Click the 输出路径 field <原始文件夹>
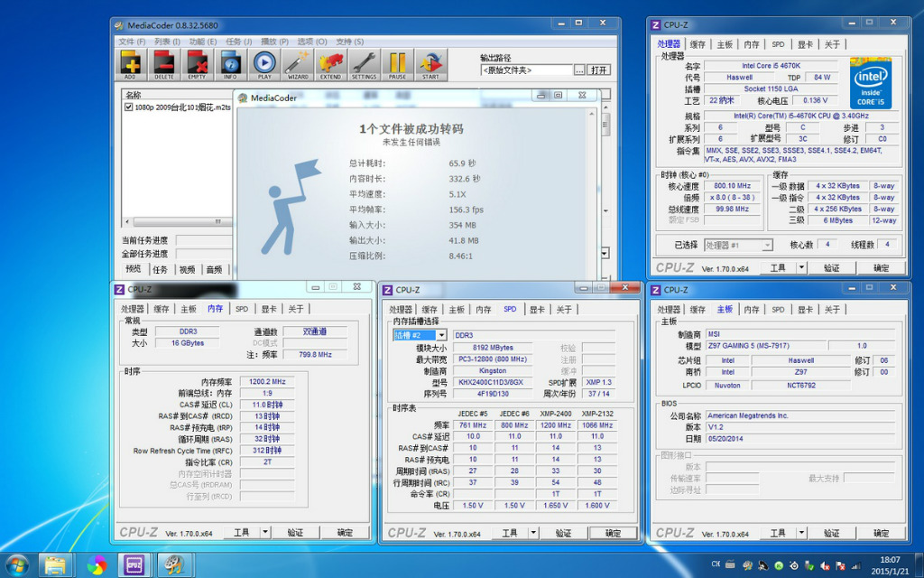 click(x=526, y=70)
